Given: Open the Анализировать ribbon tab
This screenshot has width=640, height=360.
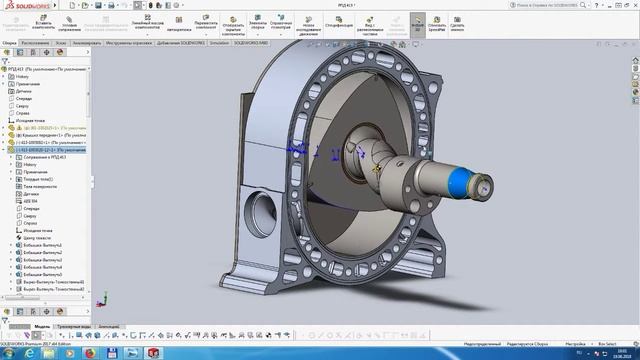Looking at the screenshot, I should coord(87,43).
